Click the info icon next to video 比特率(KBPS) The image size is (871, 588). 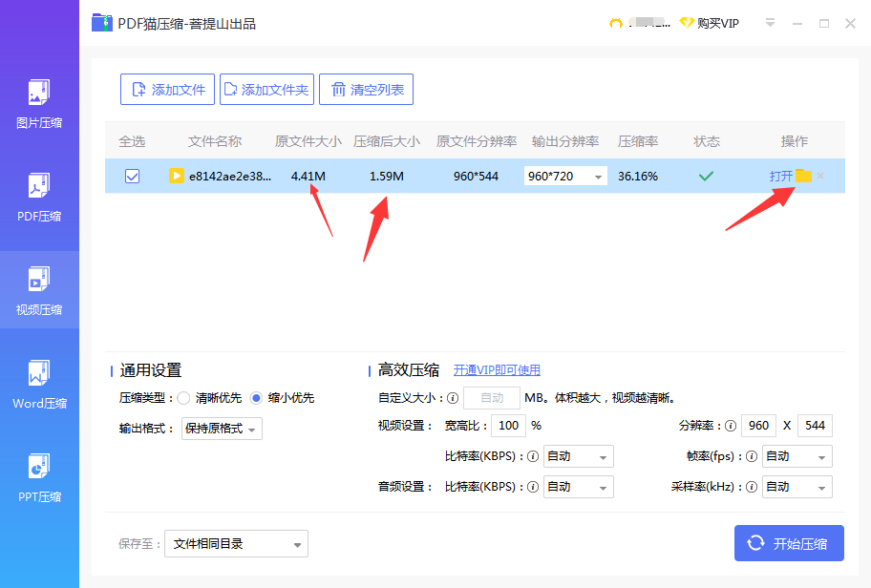pyautogui.click(x=533, y=456)
